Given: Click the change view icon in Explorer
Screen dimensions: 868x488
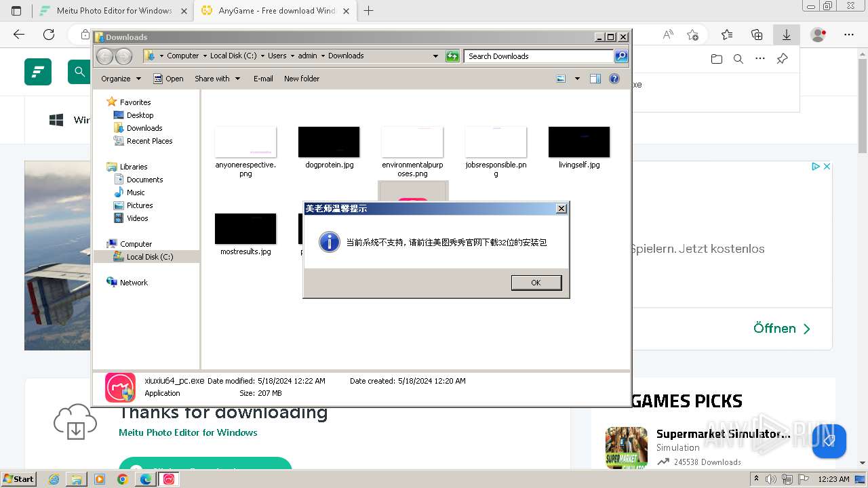Looking at the screenshot, I should [x=561, y=79].
